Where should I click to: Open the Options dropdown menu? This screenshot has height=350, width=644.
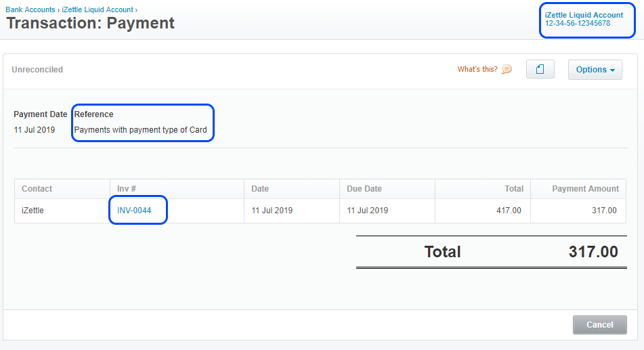point(595,69)
